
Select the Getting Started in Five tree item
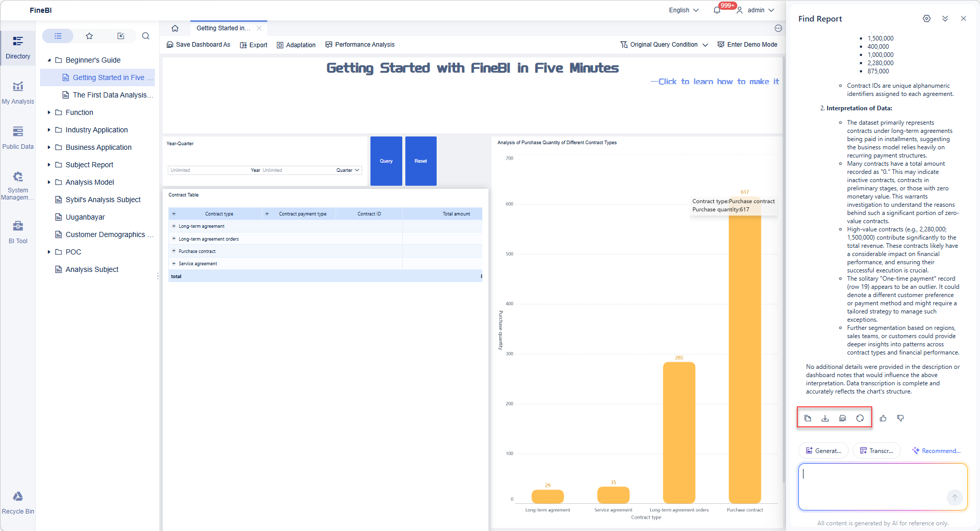click(97, 77)
